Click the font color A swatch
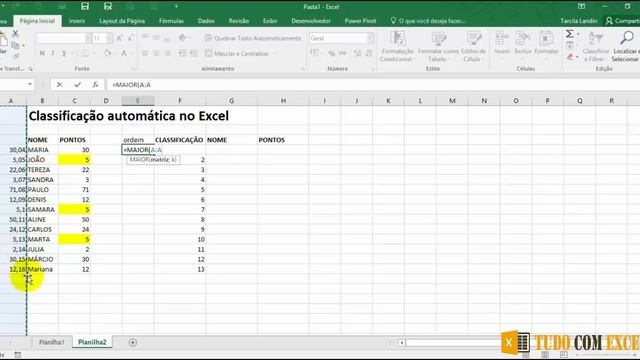The height and width of the screenshot is (360, 640). point(124,53)
